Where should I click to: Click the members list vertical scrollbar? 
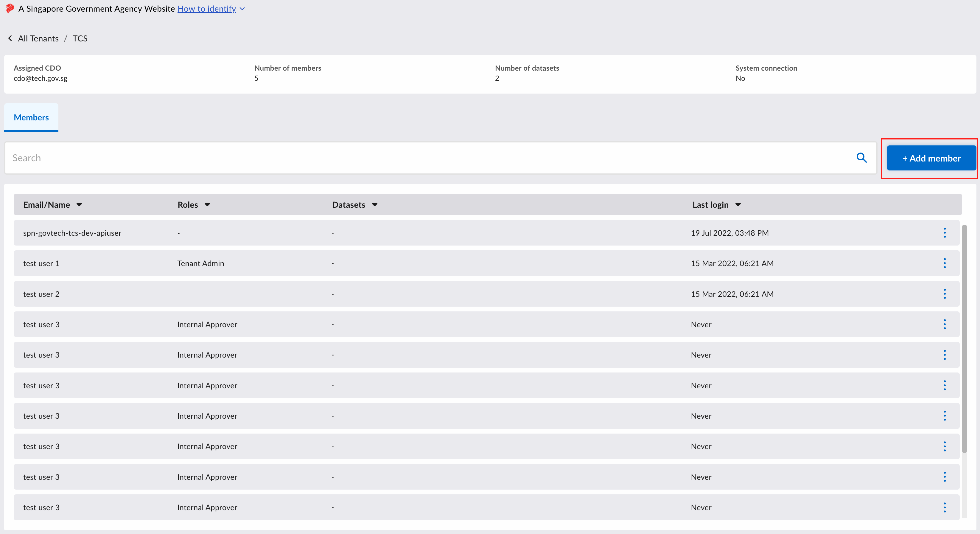pos(964,339)
